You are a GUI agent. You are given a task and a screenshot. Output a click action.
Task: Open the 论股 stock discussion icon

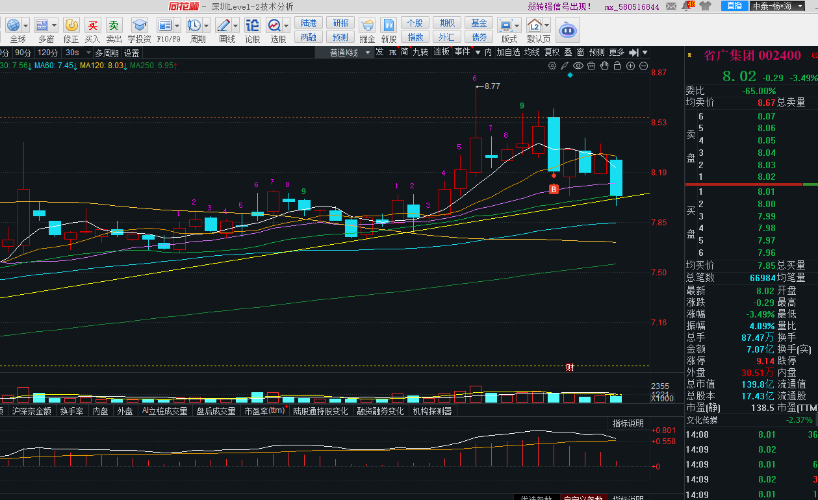tap(252, 25)
